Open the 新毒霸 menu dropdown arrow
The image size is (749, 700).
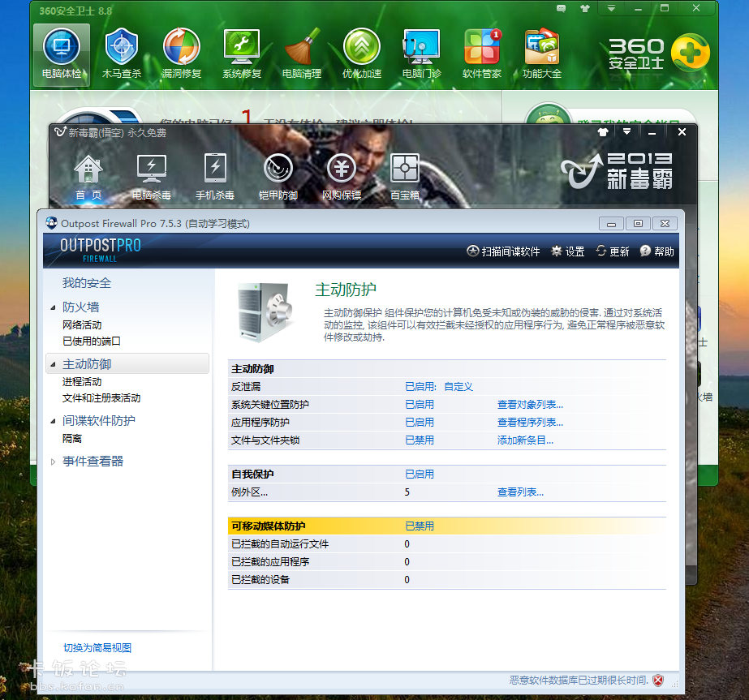626,131
